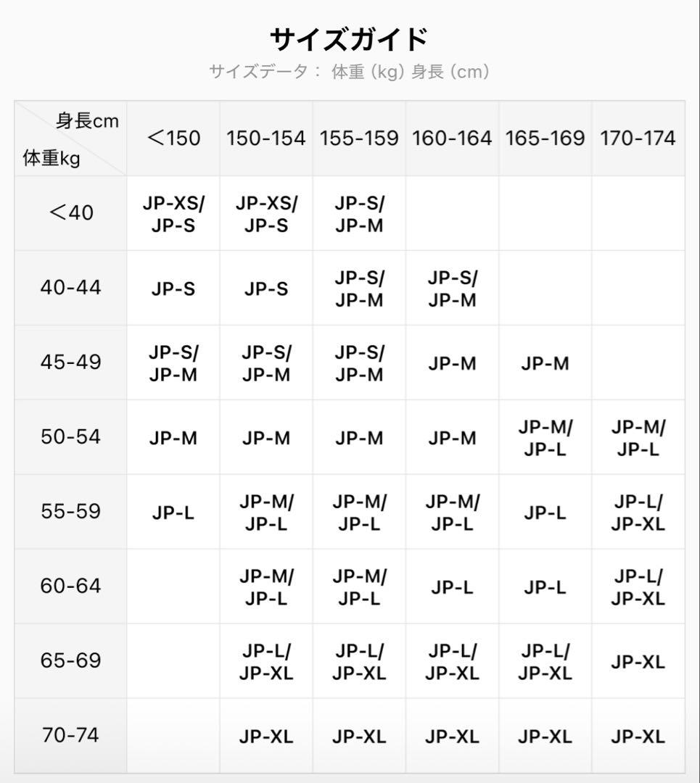
Task: Click the 45-49 weight row header
Action: [x=70, y=362]
